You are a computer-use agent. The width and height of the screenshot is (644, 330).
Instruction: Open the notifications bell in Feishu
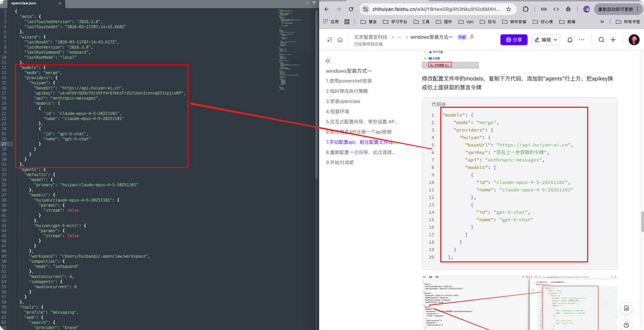570,40
